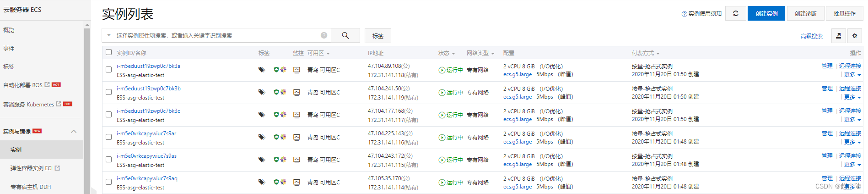This screenshot has height=194, width=868.
Task: Expand 更多 menu for instance i-m5eduust19zwp0c7bk3a
Action: coord(852,75)
